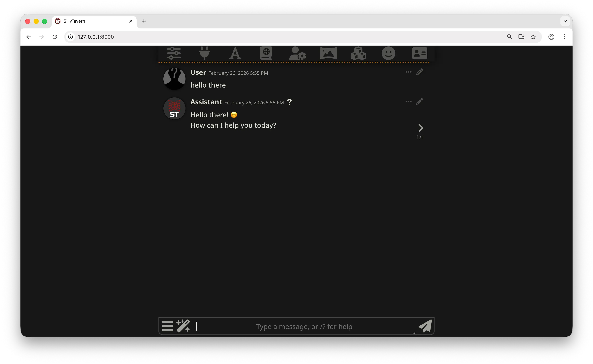The height and width of the screenshot is (364, 593).
Task: Open message actions for User message
Action: click(x=408, y=71)
